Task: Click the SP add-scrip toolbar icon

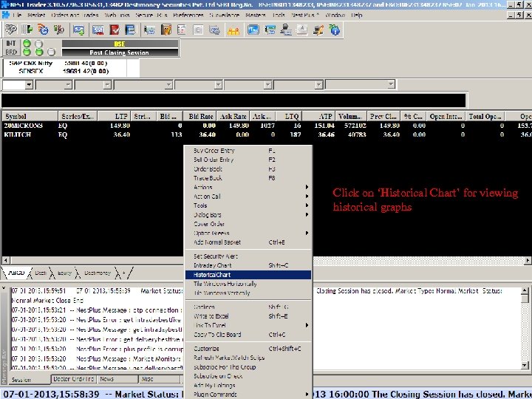Action: 79,30
